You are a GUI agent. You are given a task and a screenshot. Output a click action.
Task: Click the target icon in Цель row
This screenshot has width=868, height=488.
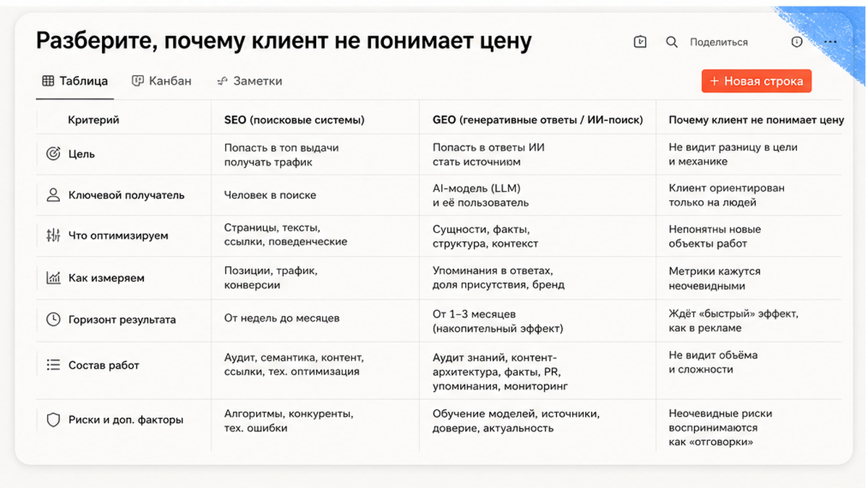pos(53,154)
